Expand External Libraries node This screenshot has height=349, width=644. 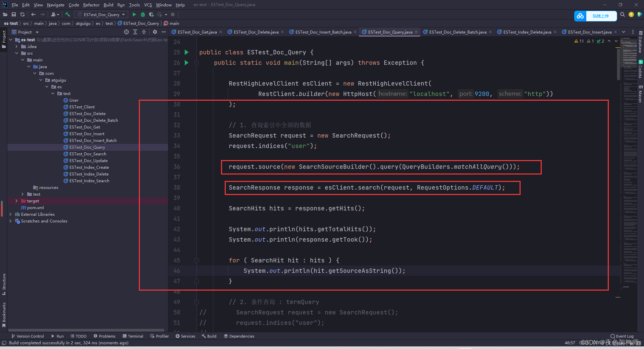[10, 214]
